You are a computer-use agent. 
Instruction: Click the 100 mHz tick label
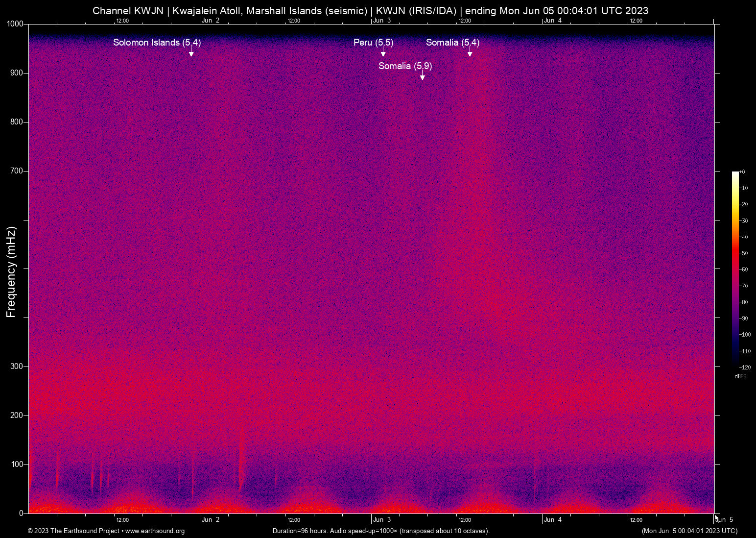point(17,464)
